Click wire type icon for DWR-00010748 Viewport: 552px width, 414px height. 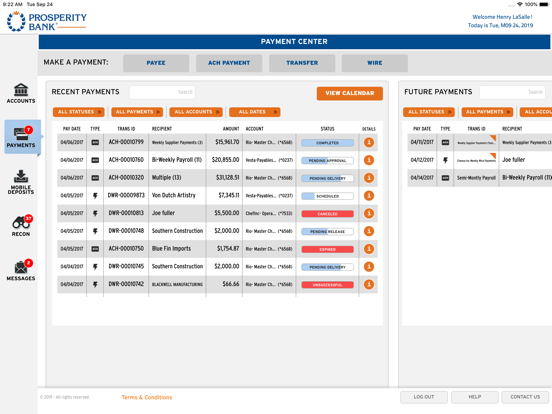pos(95,231)
